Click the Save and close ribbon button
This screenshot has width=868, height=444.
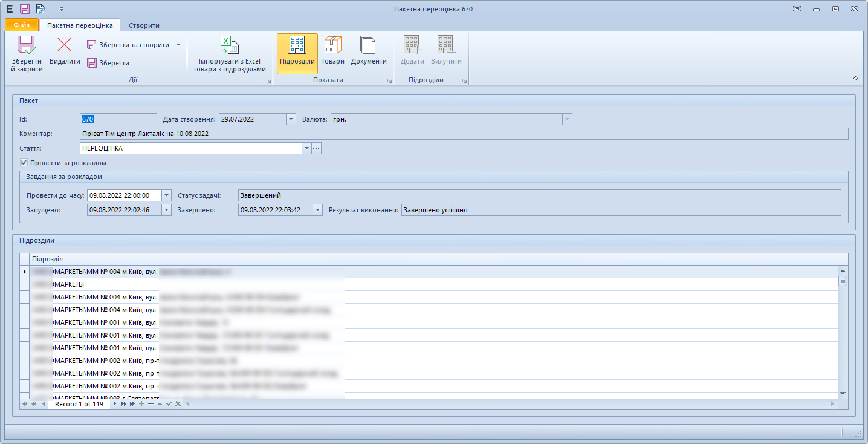click(x=27, y=54)
